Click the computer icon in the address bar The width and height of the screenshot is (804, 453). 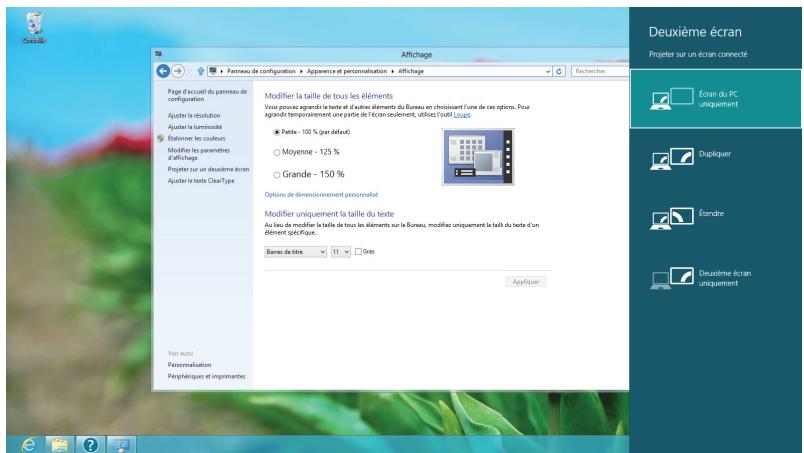[212, 71]
